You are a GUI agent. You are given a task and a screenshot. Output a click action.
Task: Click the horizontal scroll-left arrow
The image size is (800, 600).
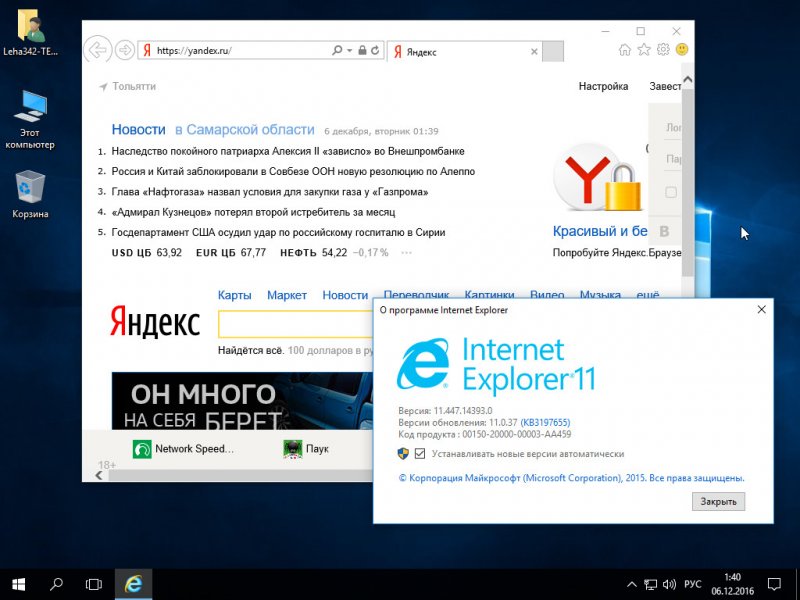coord(99,476)
